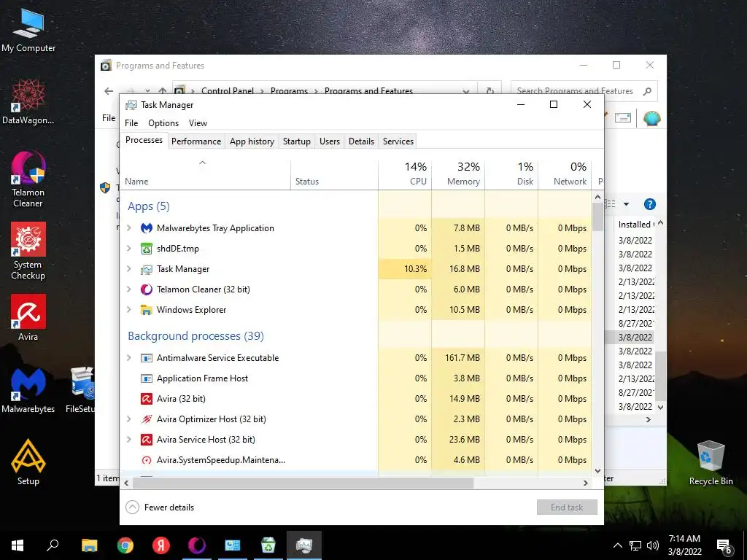Expand the Avira Optimizer Host row
This screenshot has width=747, height=560.
pos(128,419)
